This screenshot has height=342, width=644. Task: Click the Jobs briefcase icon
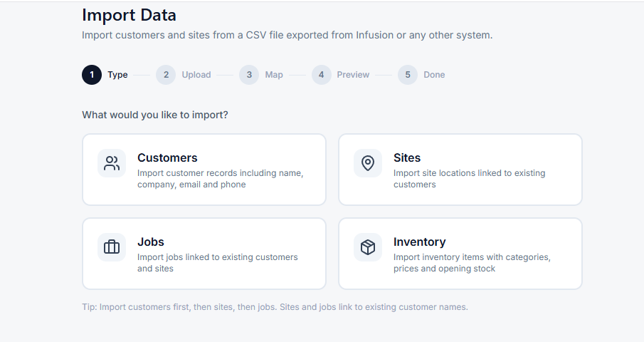coord(112,247)
